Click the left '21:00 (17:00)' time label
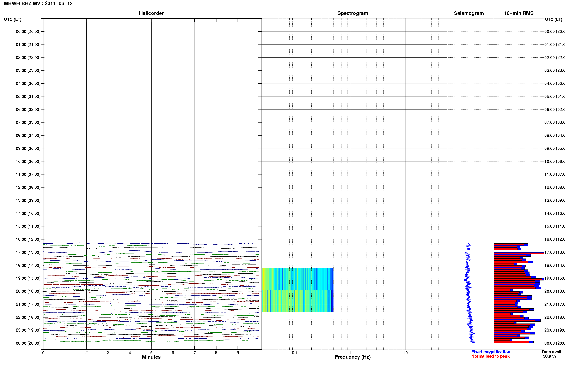 pos(28,304)
